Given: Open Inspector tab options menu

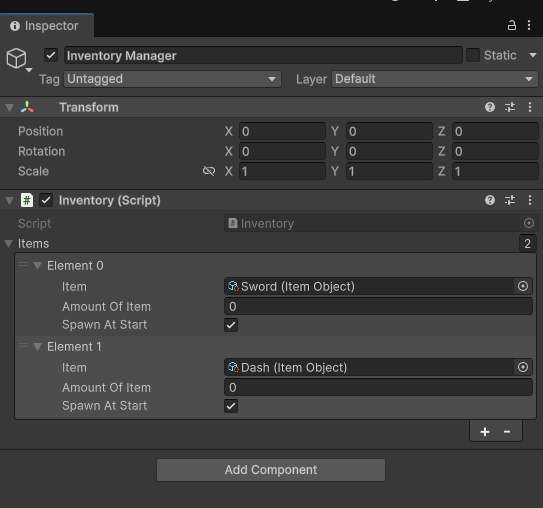Looking at the screenshot, I should click(529, 25).
